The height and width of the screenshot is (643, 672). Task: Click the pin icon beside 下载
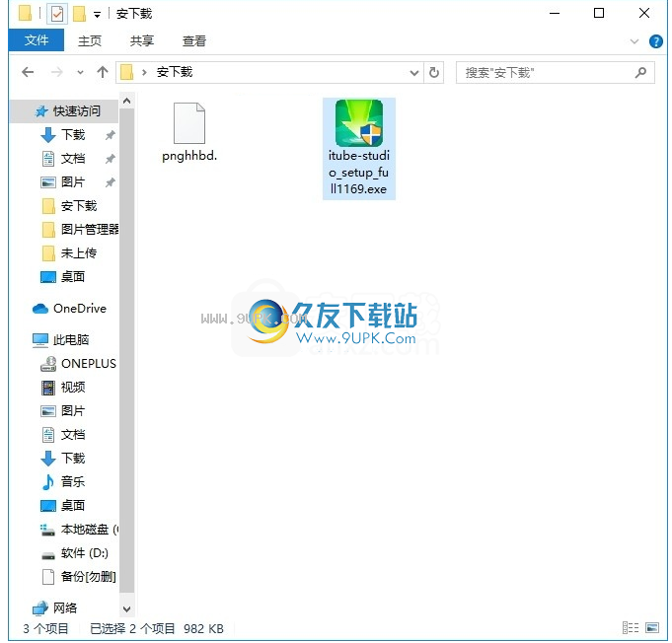click(x=111, y=135)
